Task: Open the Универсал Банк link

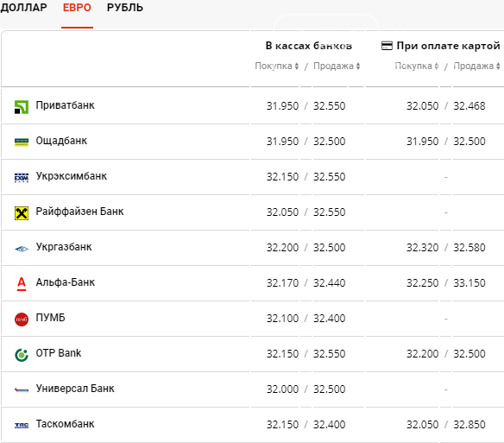Action: [x=75, y=389]
